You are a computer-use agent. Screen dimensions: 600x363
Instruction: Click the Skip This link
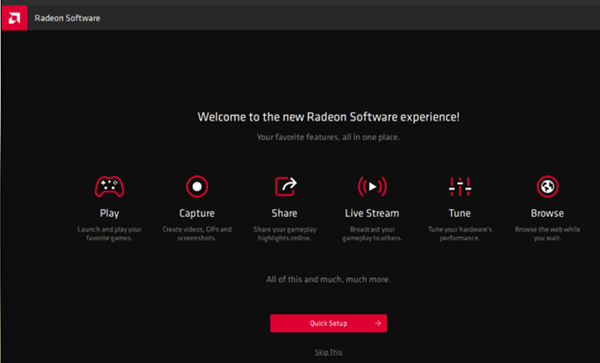[328, 352]
